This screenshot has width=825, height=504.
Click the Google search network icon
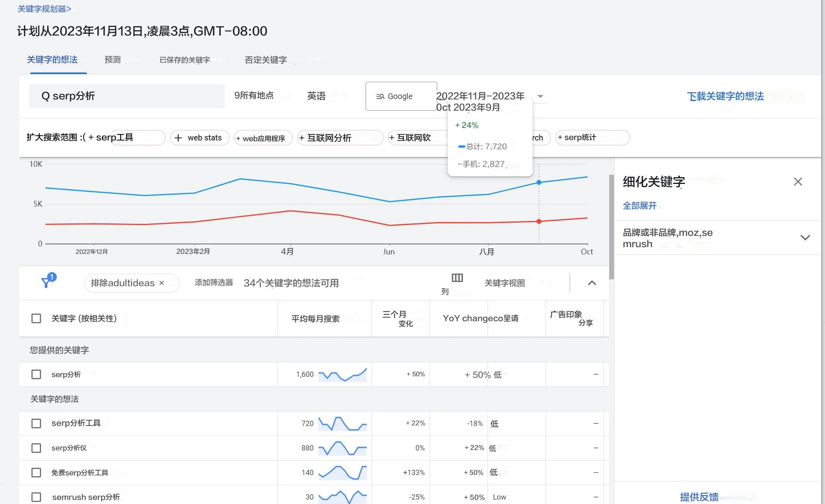click(380, 96)
